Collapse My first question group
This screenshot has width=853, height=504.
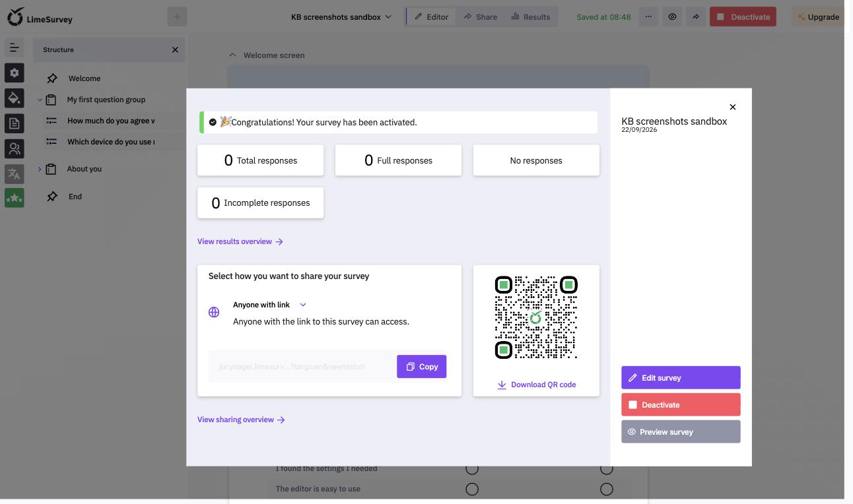tap(40, 100)
